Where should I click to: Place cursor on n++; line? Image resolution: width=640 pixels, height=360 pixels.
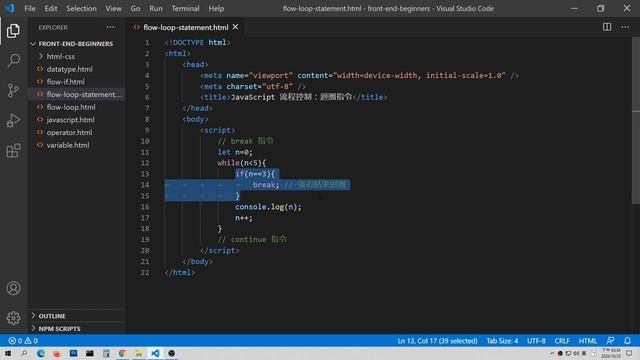244,218
